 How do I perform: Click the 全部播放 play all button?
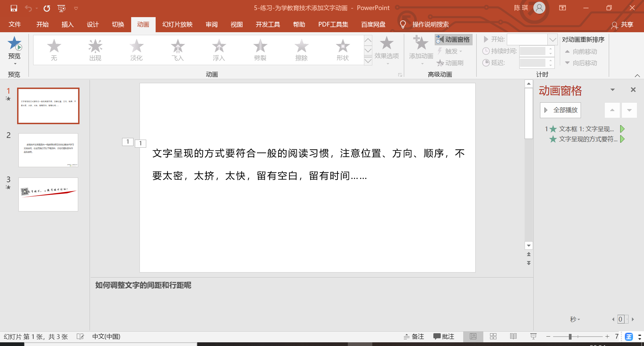pyautogui.click(x=560, y=110)
